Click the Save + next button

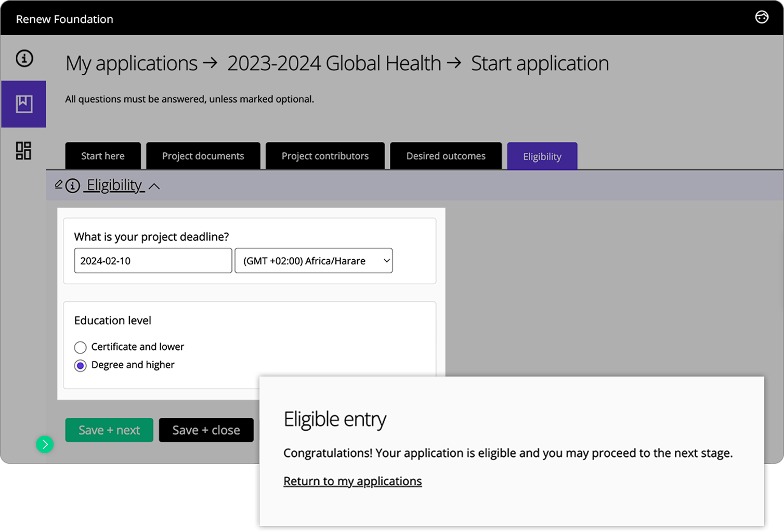pyautogui.click(x=109, y=430)
